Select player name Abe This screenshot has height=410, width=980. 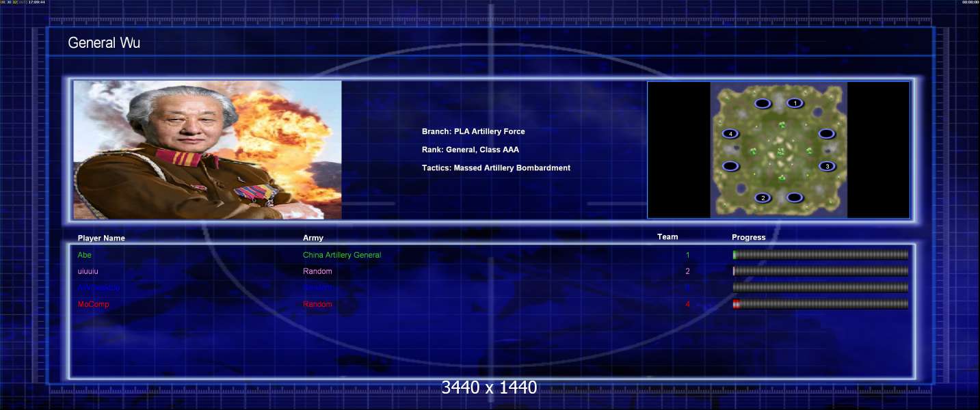[x=84, y=255]
